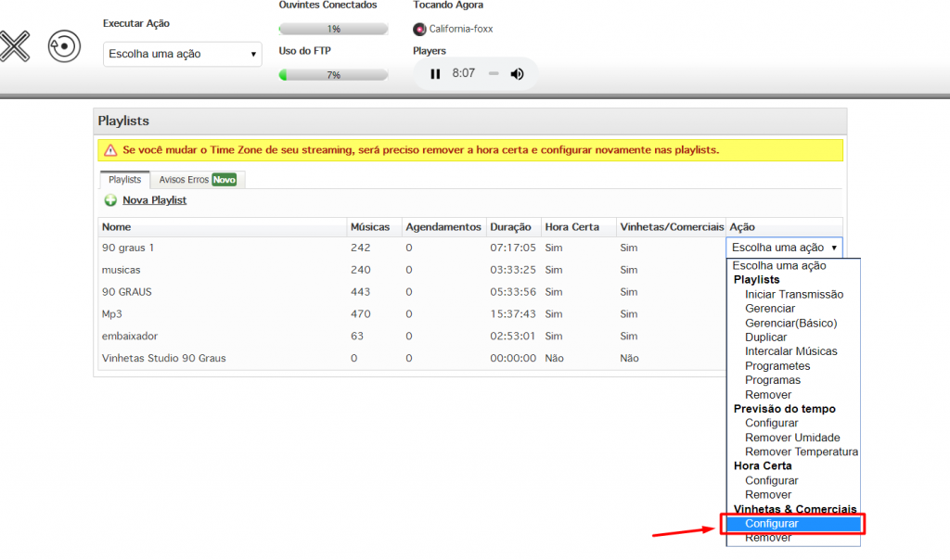Select the Playlists tab
The height and width of the screenshot is (560, 950).
click(x=124, y=180)
